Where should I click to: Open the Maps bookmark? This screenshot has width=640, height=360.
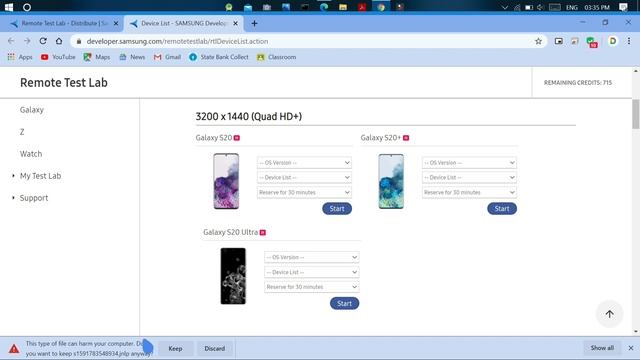click(x=97, y=57)
